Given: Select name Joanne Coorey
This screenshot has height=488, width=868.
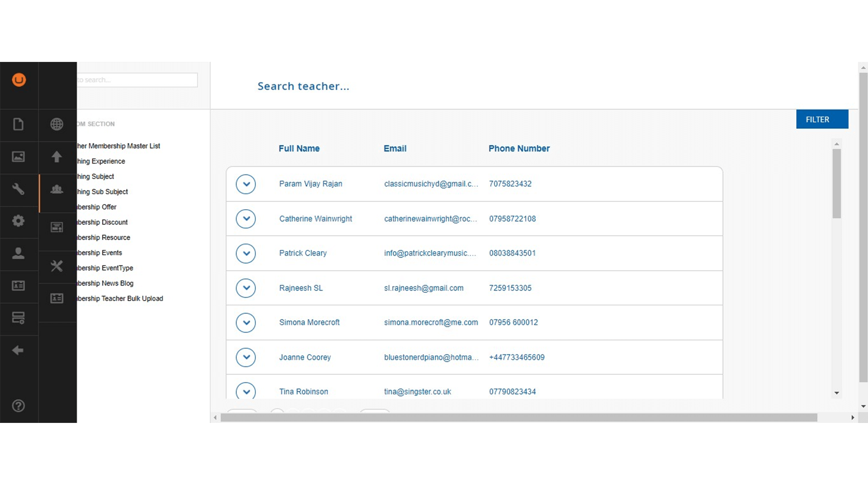Looking at the screenshot, I should 305,357.
